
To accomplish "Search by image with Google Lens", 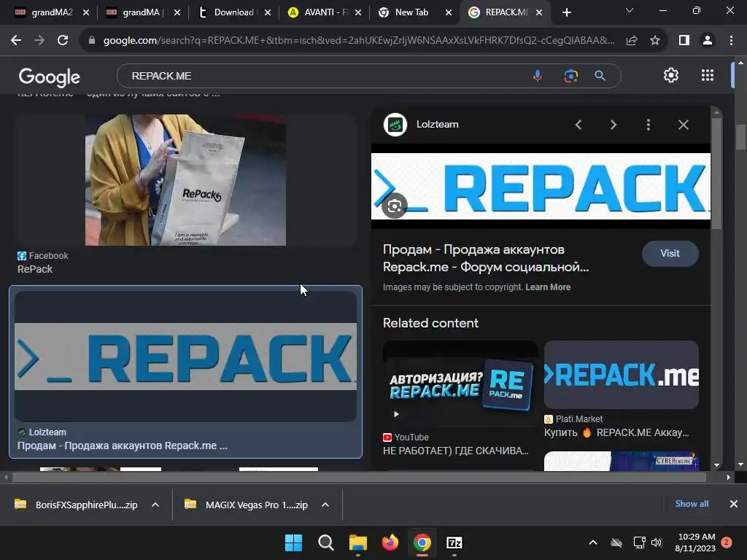I will (x=570, y=76).
